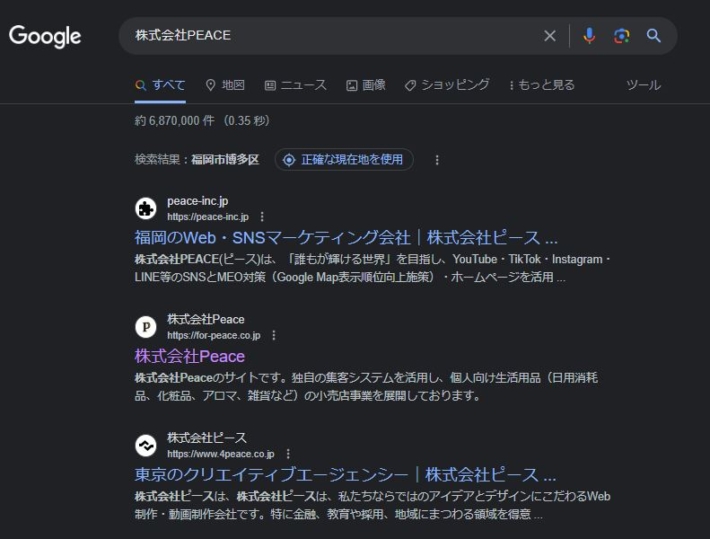Click the Google logo
The image size is (710, 539).
pos(45,36)
